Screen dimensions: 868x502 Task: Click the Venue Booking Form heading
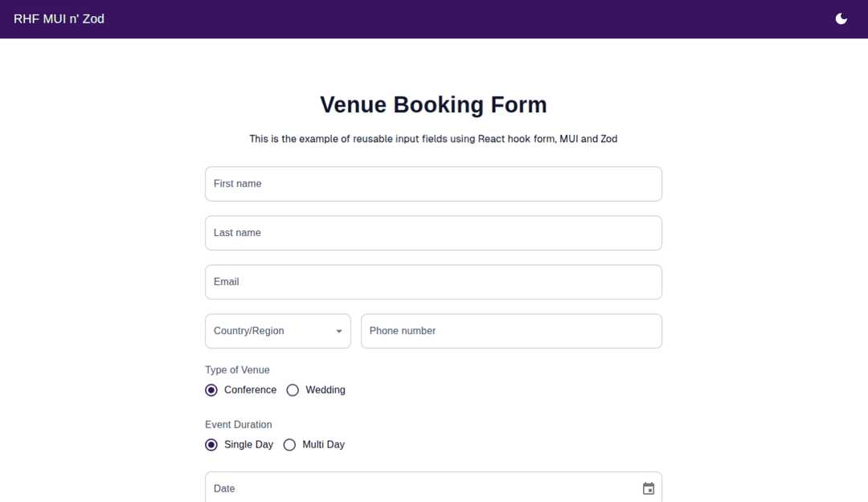point(433,105)
